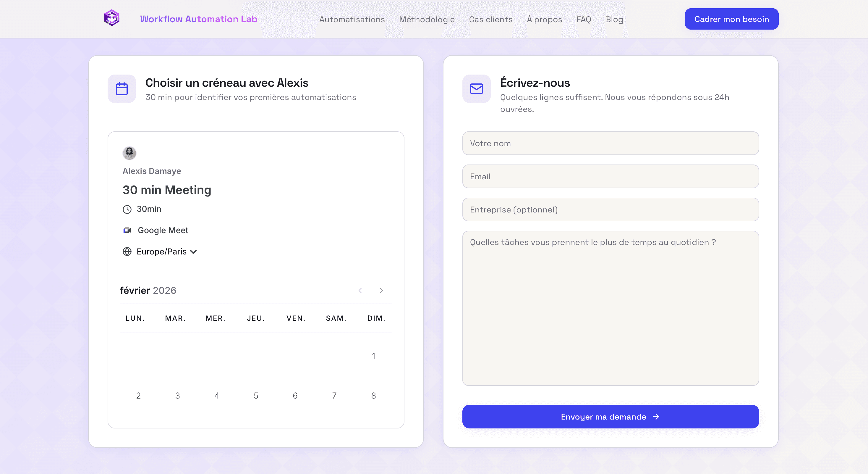Screen dimensions: 868x474
Task: Focus the Votre nom input field
Action: (610, 143)
